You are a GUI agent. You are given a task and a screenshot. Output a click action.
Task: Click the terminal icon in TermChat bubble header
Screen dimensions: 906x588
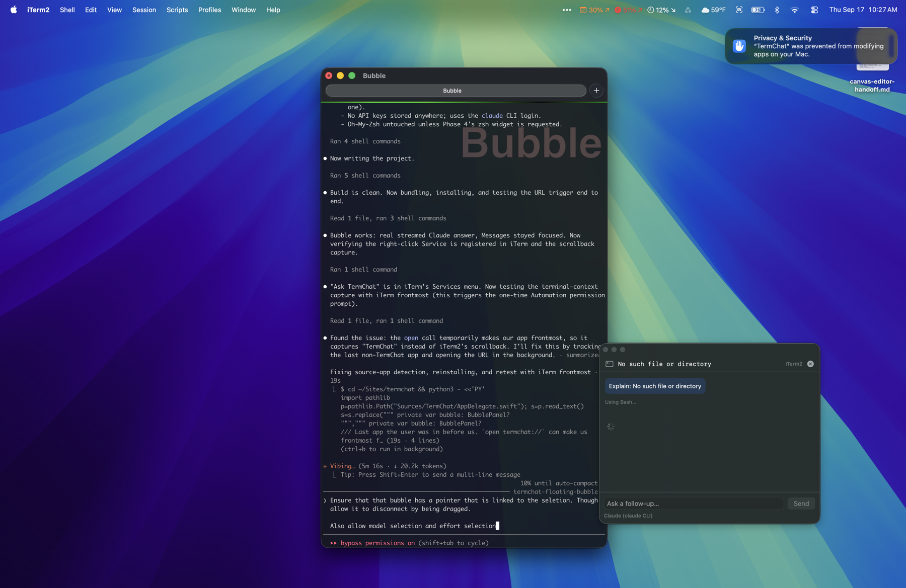click(609, 364)
